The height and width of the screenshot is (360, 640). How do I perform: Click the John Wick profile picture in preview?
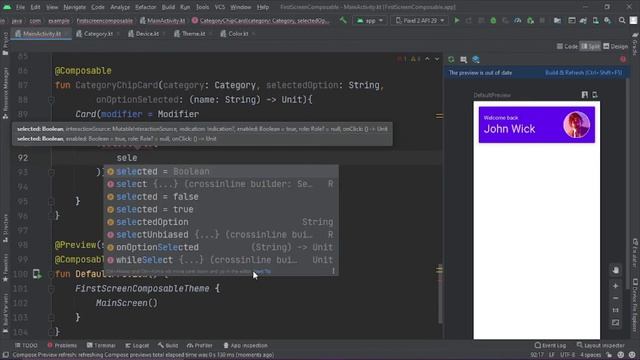click(x=576, y=124)
